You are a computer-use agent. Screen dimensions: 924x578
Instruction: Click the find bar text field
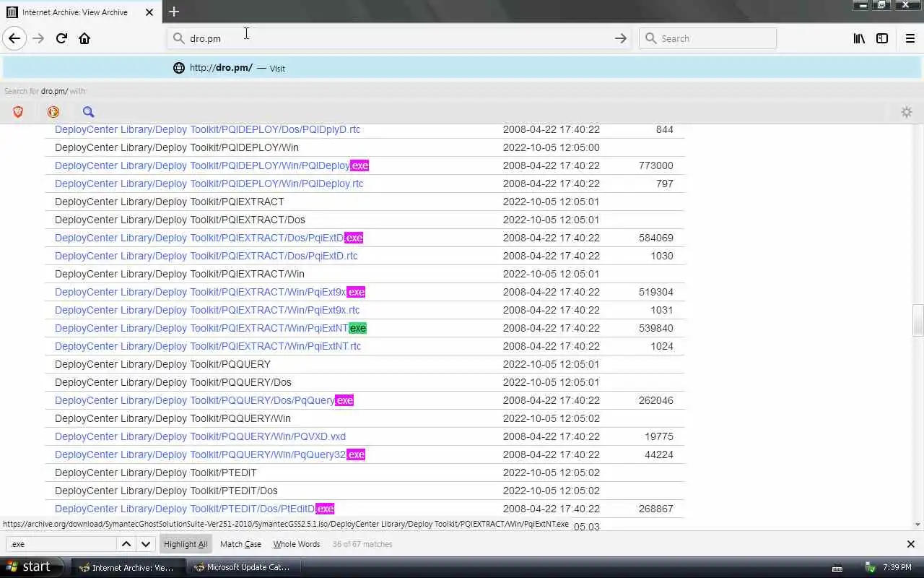click(x=61, y=544)
